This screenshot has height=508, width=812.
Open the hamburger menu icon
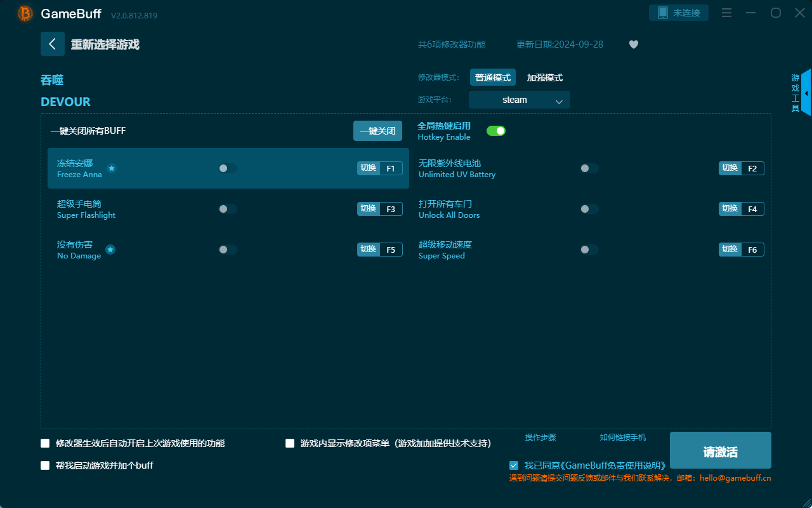pyautogui.click(x=726, y=13)
